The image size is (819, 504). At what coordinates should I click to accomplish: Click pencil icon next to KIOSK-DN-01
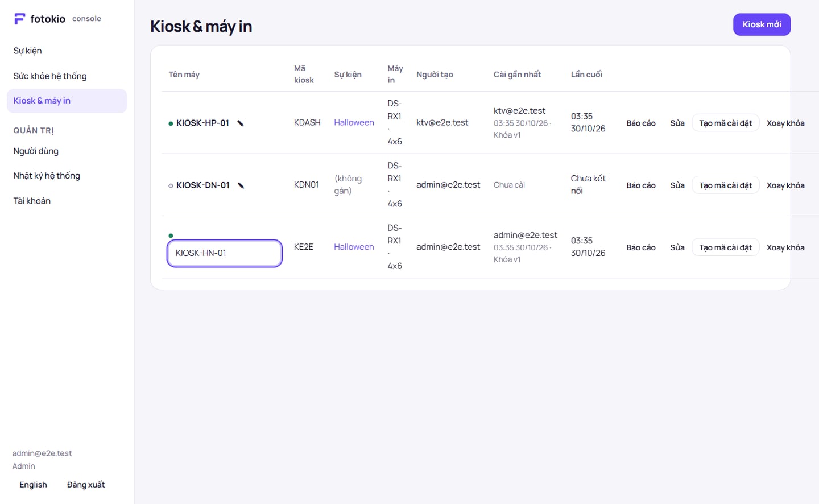click(241, 185)
